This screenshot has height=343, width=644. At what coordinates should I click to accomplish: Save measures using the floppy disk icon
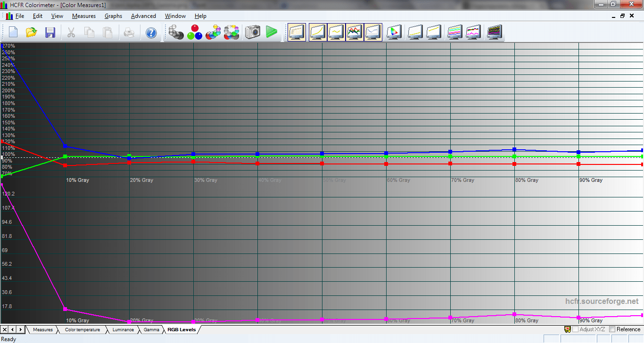click(50, 33)
